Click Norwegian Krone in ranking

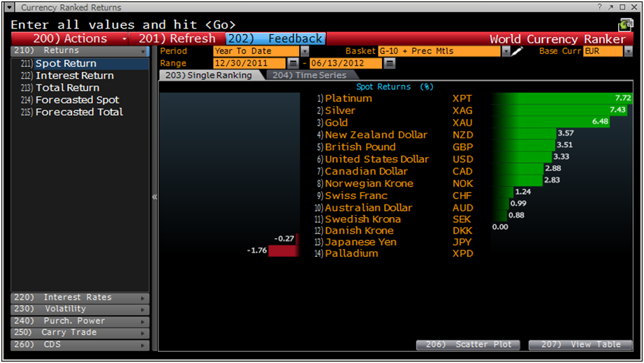[369, 184]
